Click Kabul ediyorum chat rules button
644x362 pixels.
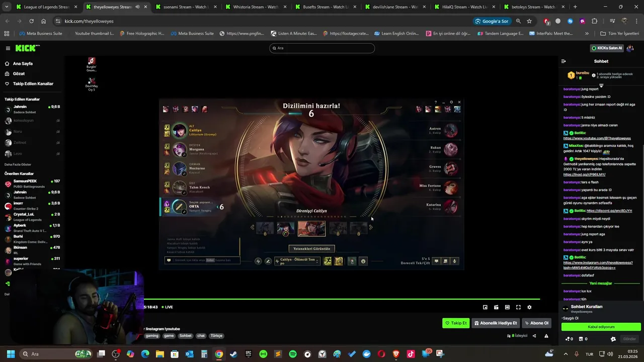[601, 327]
